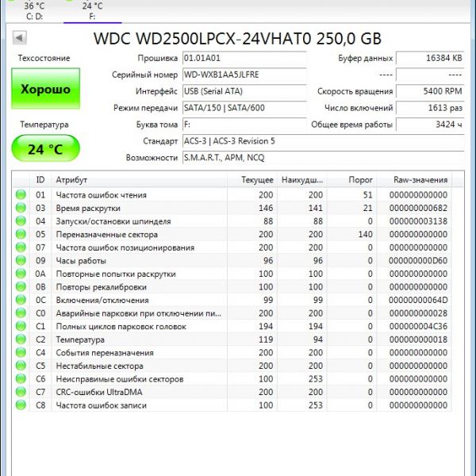This screenshot has height=476, width=476.
Task: Select raw value 00000004C36
Action: click(418, 327)
